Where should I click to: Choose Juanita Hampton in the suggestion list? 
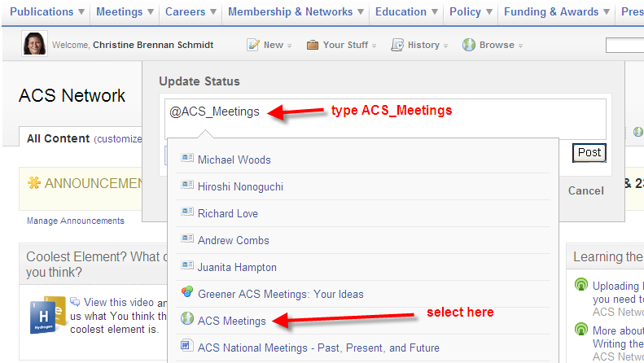click(237, 267)
